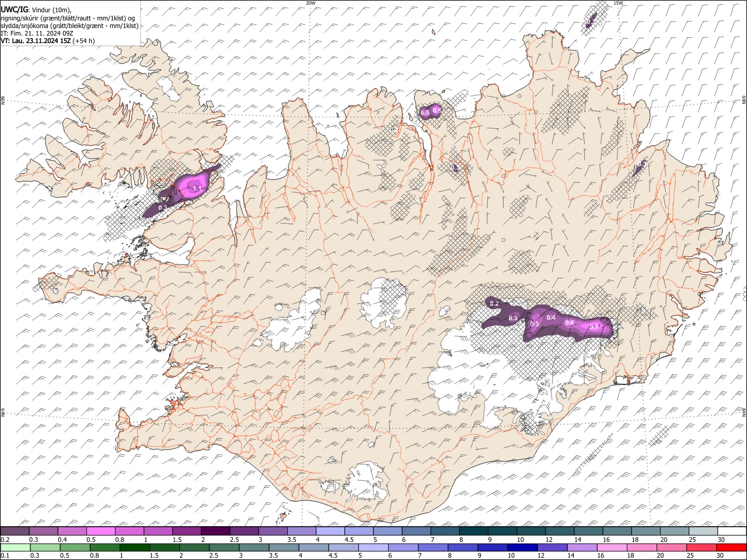
Task: Click the '0.7' precipitation value in the southeast
Action: (594, 327)
